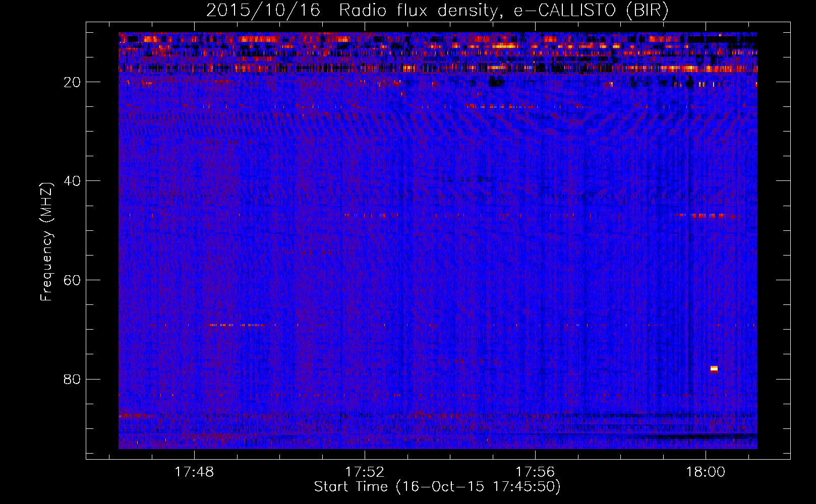Click the 20 MHz frequency tick label
Screen dimensions: 816x504
(72, 82)
